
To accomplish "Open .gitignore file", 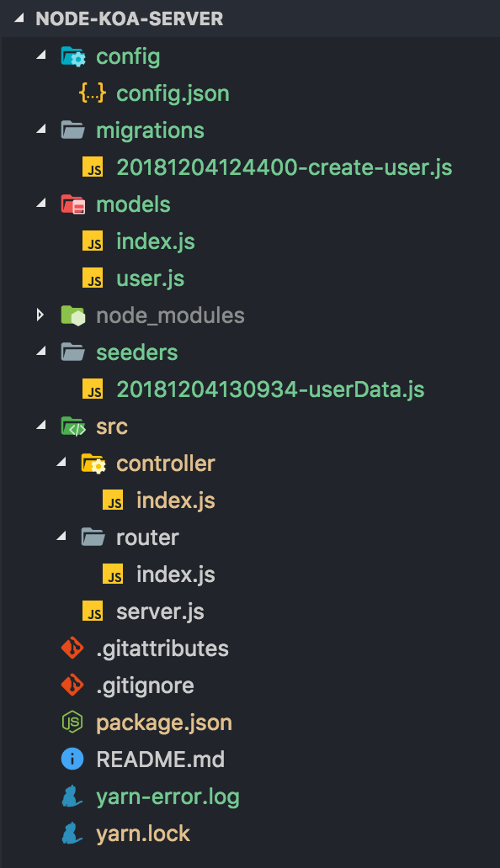I will (145, 685).
